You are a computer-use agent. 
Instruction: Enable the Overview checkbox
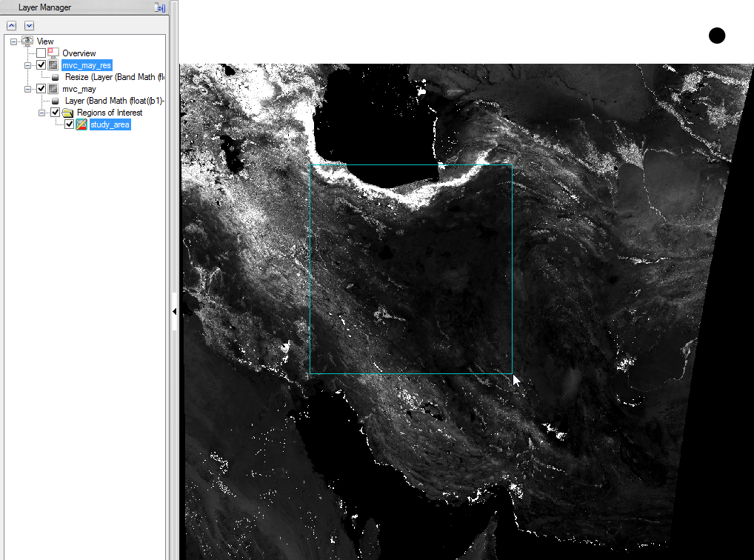pyautogui.click(x=41, y=53)
